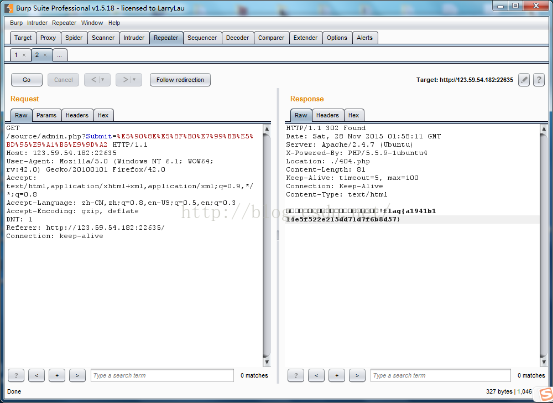Open new Repeater tab with ellipsis tab
This screenshot has width=553, height=403.
60,55
